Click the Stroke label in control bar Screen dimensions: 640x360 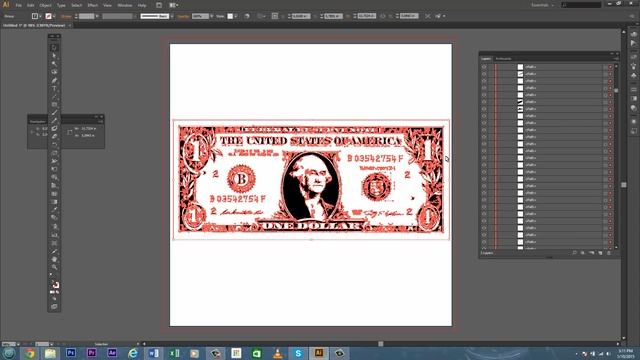point(66,16)
